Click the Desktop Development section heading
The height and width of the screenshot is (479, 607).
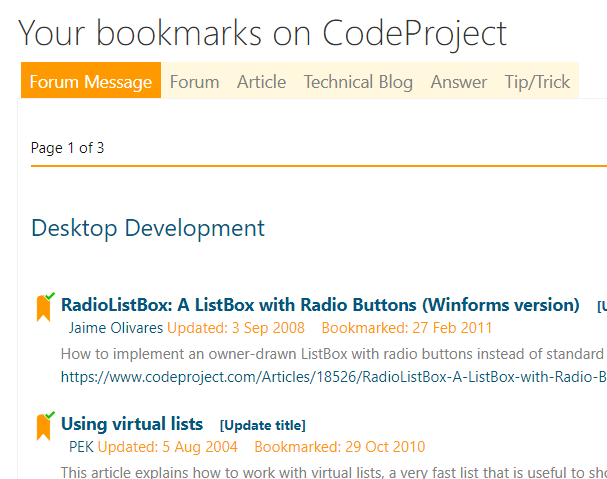[148, 228]
